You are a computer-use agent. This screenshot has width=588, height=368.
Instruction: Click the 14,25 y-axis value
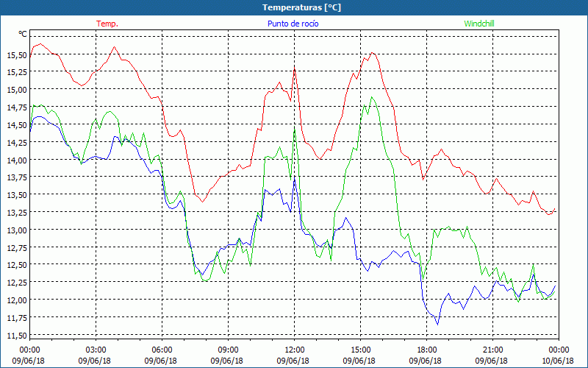(x=17, y=142)
